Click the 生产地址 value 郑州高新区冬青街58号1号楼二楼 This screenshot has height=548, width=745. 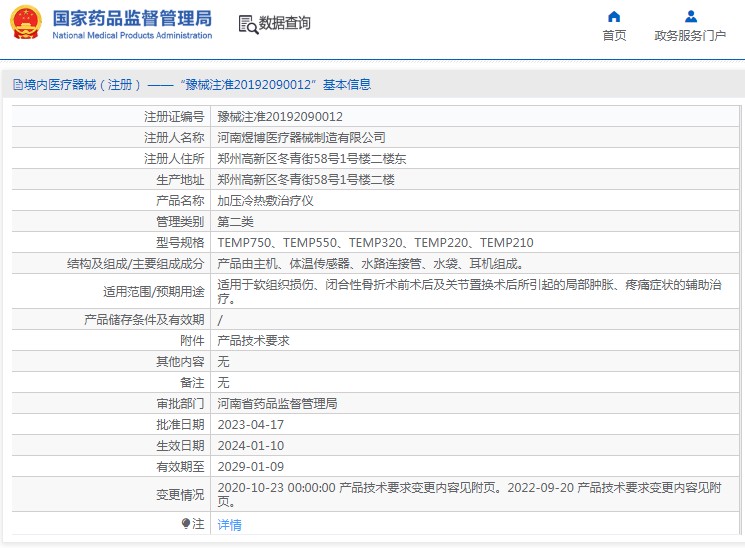[x=306, y=180]
